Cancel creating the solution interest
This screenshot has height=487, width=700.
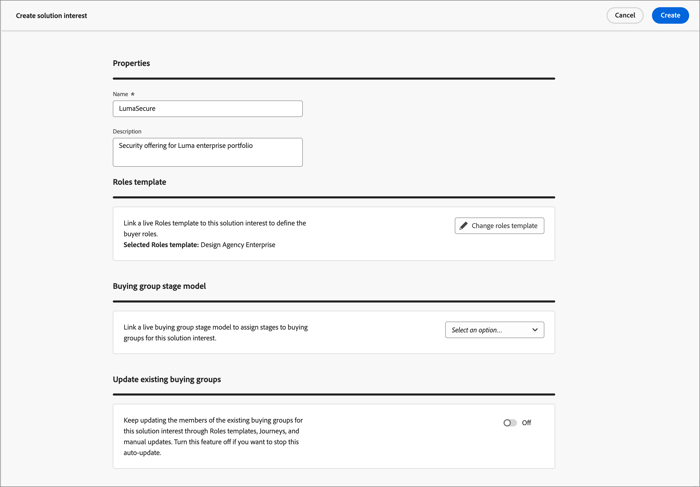coord(625,15)
